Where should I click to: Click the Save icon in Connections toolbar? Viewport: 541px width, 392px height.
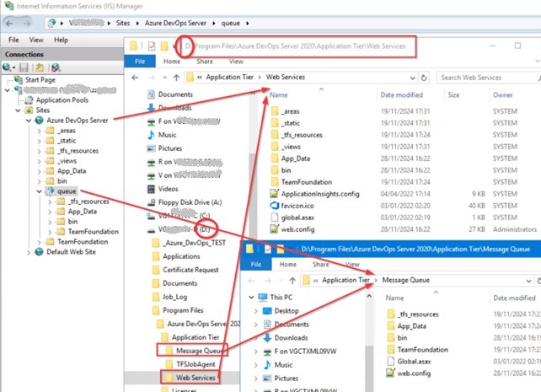(25, 67)
